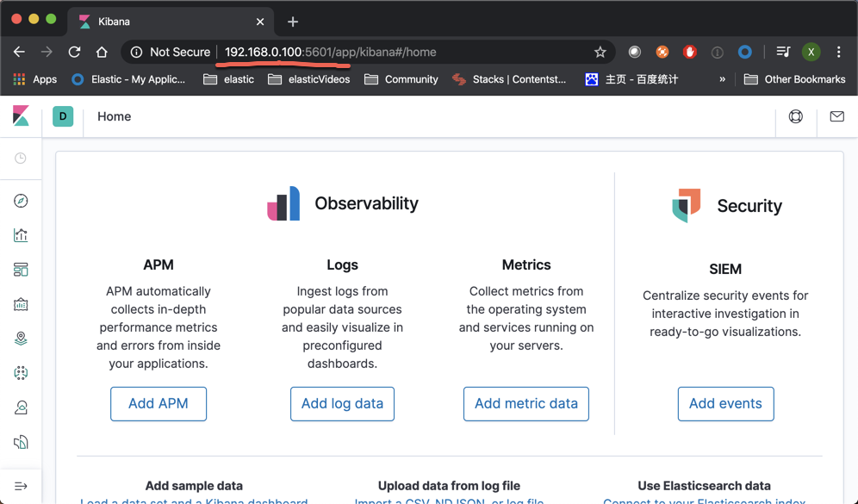This screenshot has height=504, width=858.
Task: Open the Default space switcher labeled D
Action: tap(62, 115)
